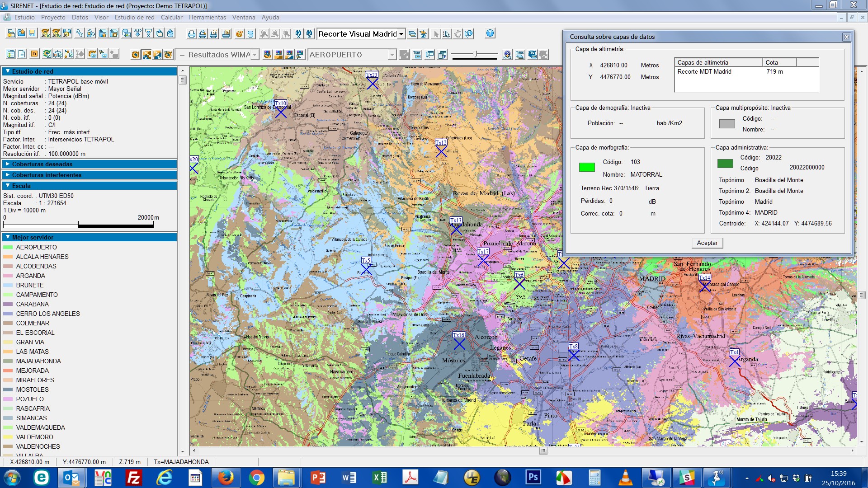
Task: Click the Tx13 transmitter marker on map
Action: coord(456,230)
